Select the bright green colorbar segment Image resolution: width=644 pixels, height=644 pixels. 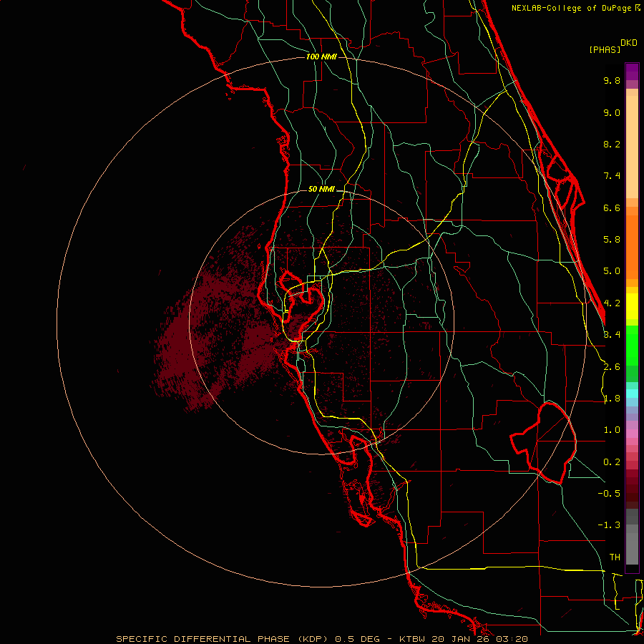(632, 346)
